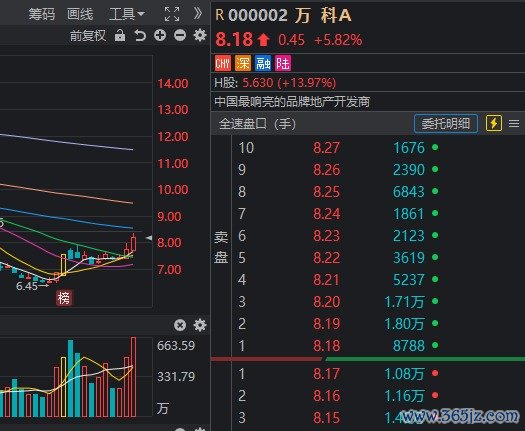Select sell level 3 price 8.20

click(x=326, y=302)
